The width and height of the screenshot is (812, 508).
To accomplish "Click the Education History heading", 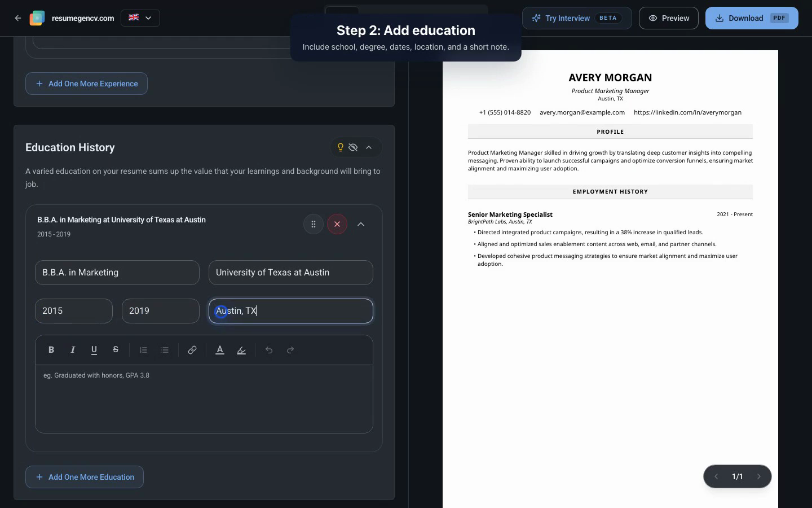I will click(70, 147).
